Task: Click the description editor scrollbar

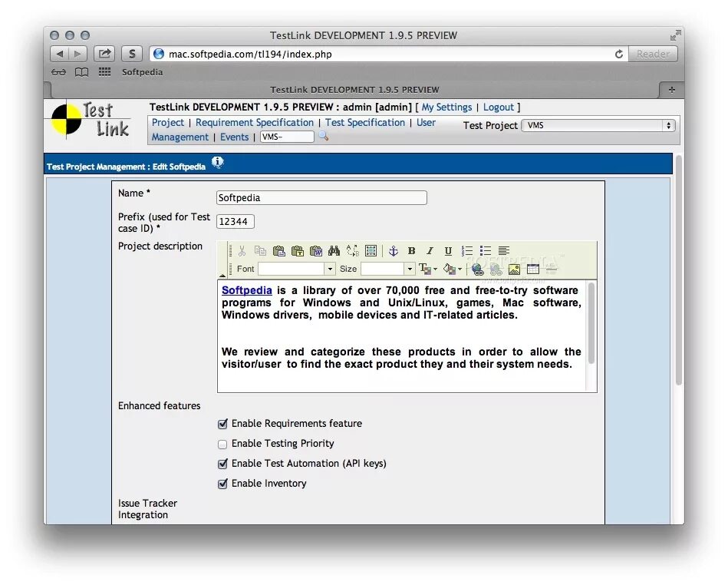Action: coord(591,323)
